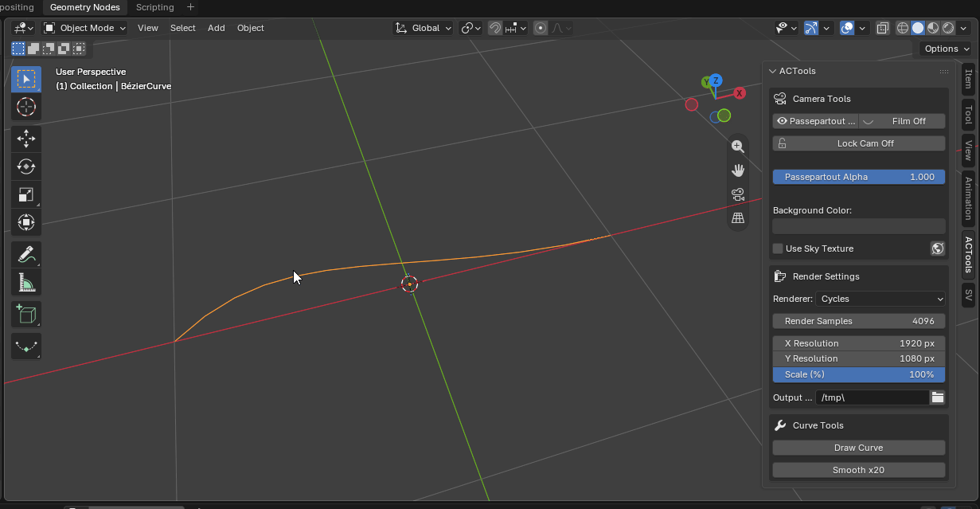This screenshot has height=509, width=980.
Task: Toggle X-ray mode
Action: click(883, 28)
